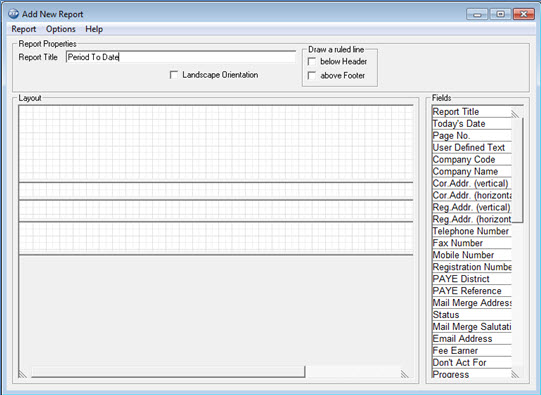Screen dimensions: 541x395
Task: Select the User Defined Text field
Action: click(x=472, y=148)
